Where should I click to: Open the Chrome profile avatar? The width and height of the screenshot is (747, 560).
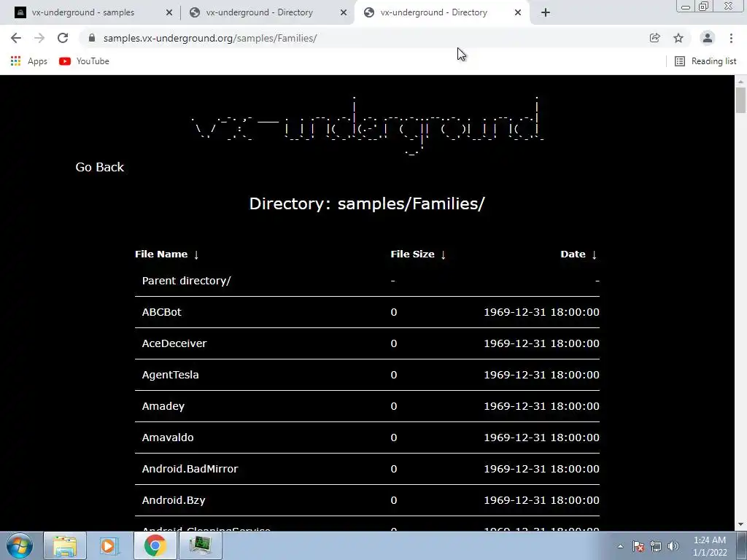click(x=708, y=38)
